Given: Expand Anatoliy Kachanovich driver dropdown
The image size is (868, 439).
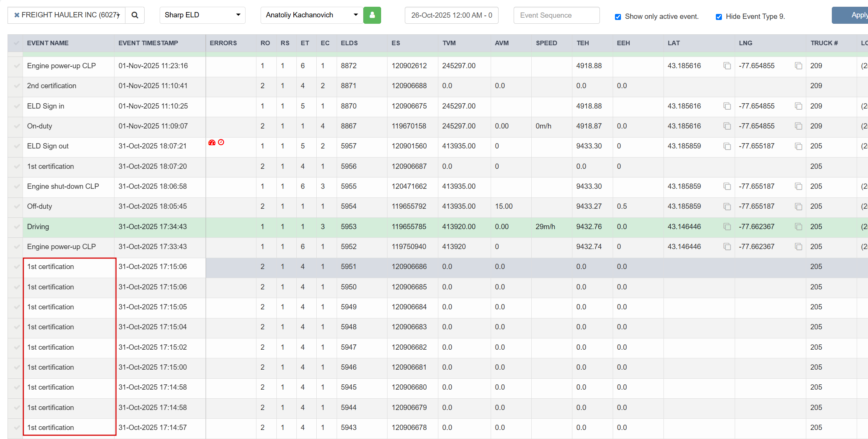Looking at the screenshot, I should click(x=311, y=15).
